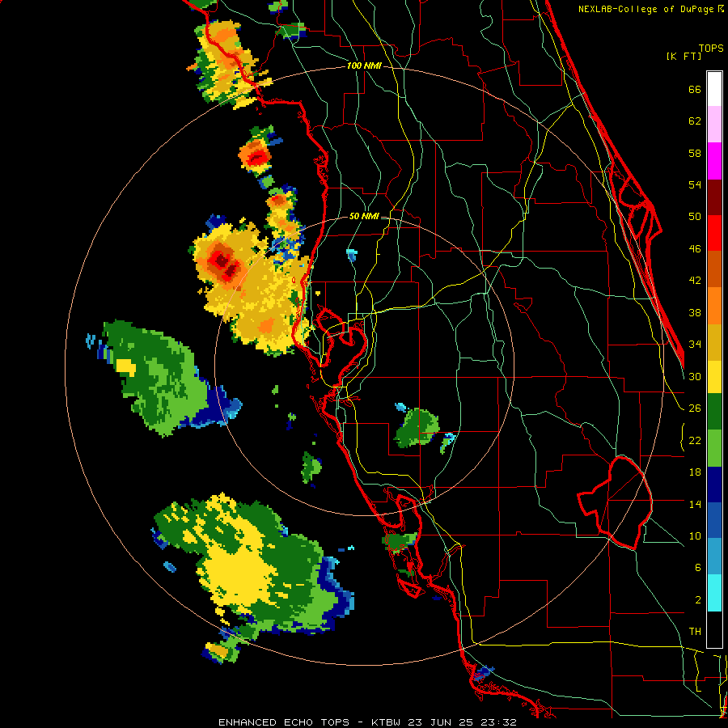Click the 2 legend value
Screen dimensions: 728x728
(x=697, y=600)
